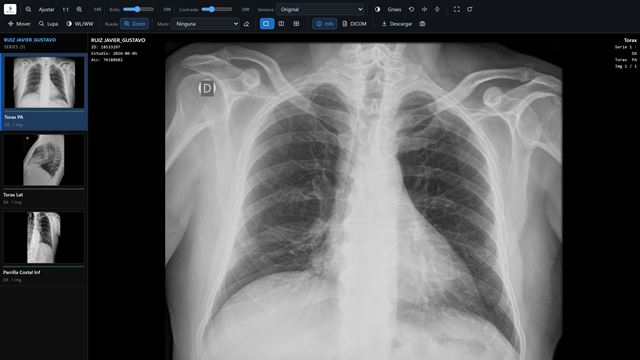Image resolution: width=640 pixels, height=360 pixels.
Task: Click the zoom-out magnifier icon before Ajustar
Action: (x=28, y=9)
